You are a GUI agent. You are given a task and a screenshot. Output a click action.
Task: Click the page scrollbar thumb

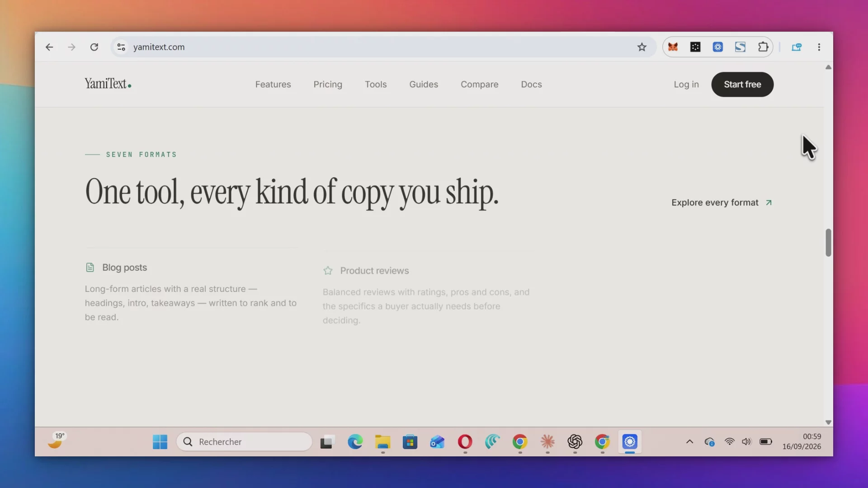point(828,243)
